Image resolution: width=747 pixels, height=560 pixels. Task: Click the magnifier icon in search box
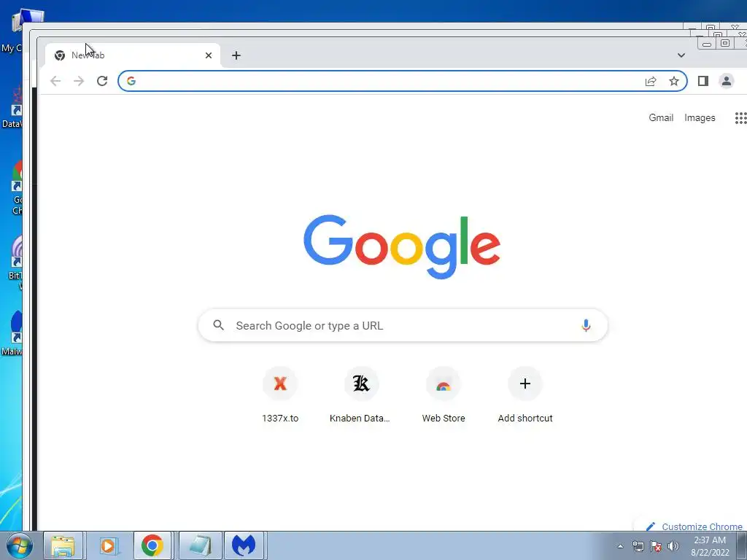(x=219, y=325)
